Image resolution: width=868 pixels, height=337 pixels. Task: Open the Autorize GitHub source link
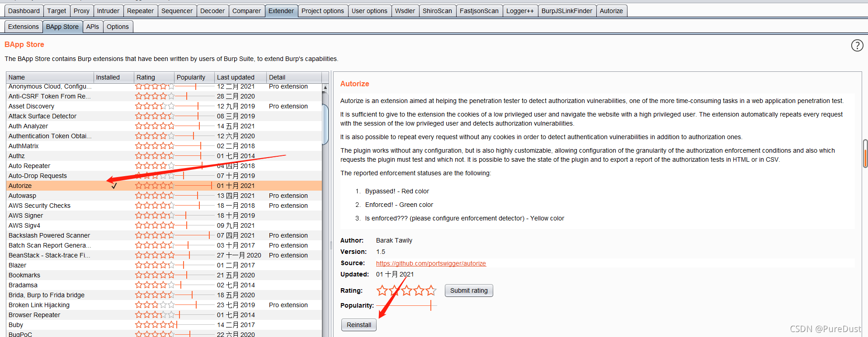pos(431,263)
